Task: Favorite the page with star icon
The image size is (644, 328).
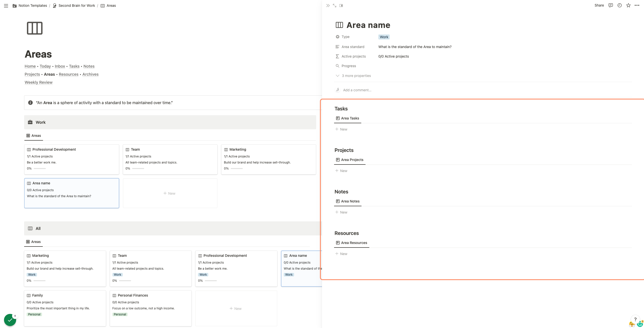Action: [628, 5]
